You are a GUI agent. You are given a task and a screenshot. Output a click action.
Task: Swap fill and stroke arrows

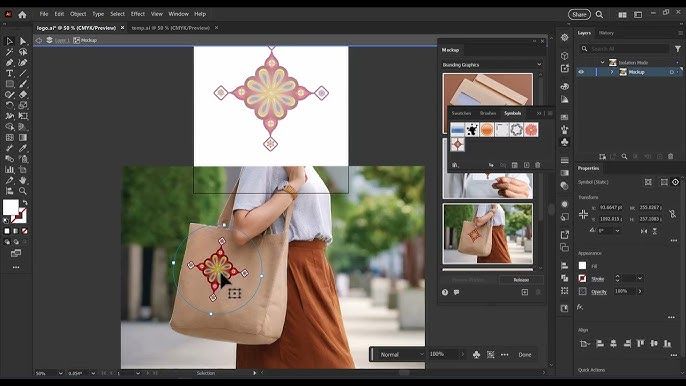click(25, 203)
